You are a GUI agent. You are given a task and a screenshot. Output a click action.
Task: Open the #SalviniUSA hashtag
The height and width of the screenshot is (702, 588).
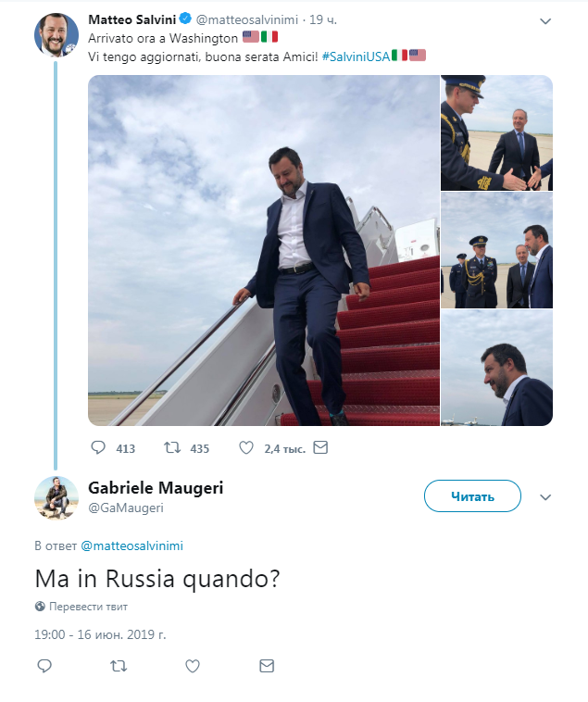[355, 56]
